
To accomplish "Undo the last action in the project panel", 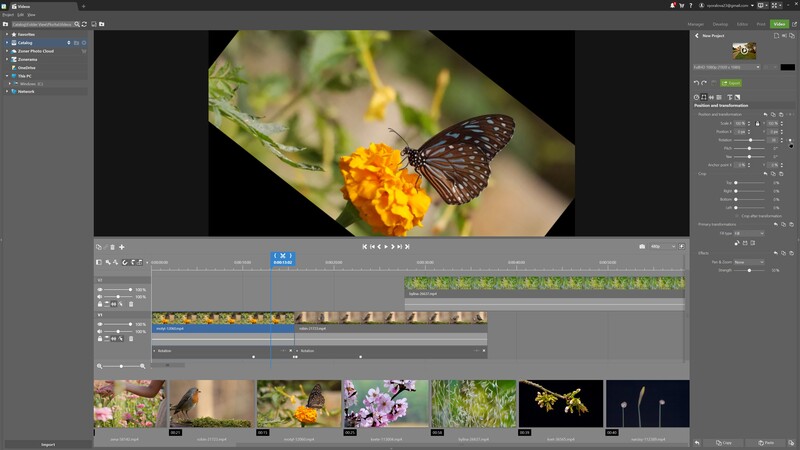I will click(696, 83).
